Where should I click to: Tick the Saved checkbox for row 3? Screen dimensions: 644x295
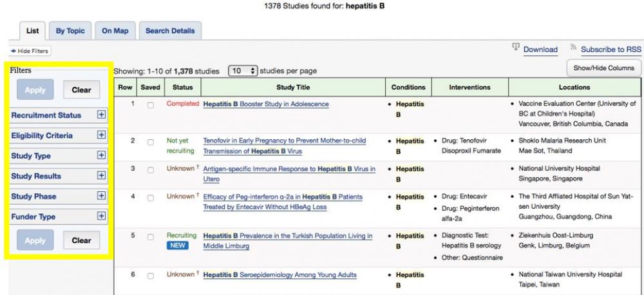coord(150,170)
